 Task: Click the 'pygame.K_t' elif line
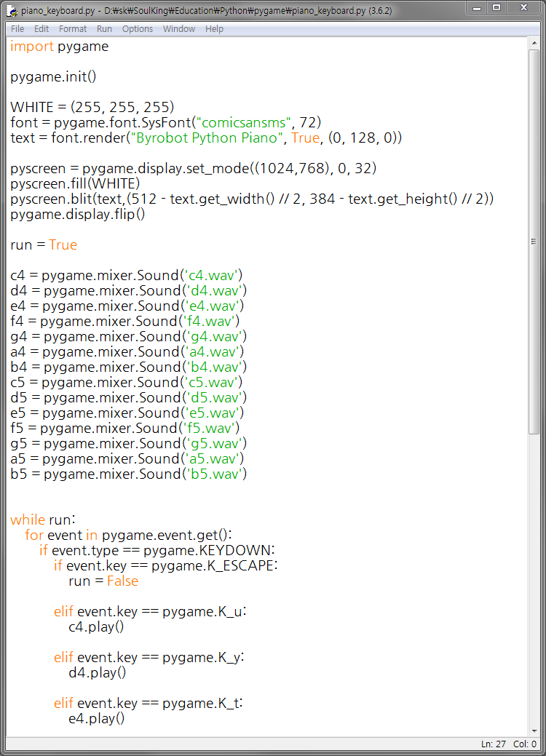point(148,704)
